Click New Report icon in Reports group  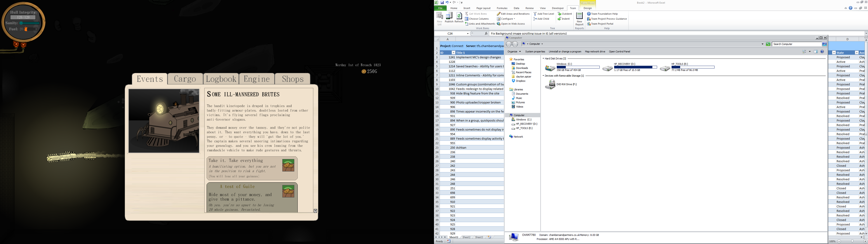pyautogui.click(x=579, y=19)
